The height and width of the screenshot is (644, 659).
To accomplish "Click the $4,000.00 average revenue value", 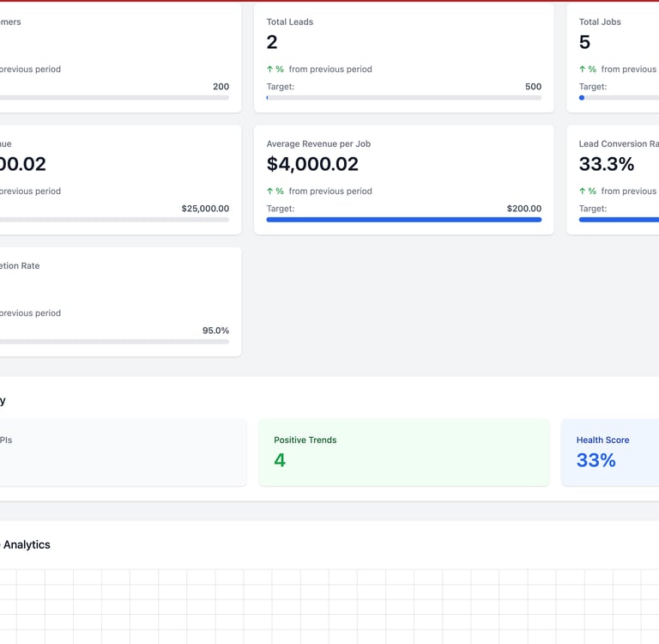I will pyautogui.click(x=312, y=164).
